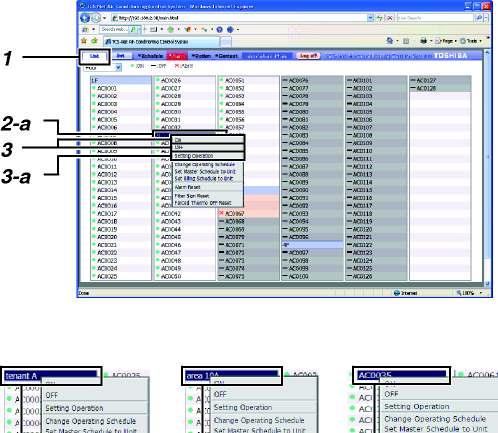This screenshot has width=498, height=433.
Task: Click the address bar URL field
Action: point(239,18)
